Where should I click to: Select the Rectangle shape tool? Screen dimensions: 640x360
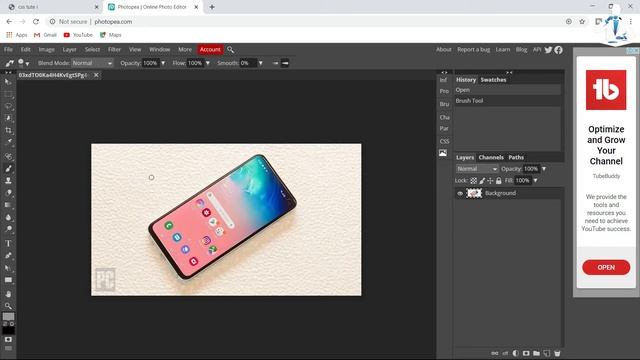[8, 280]
